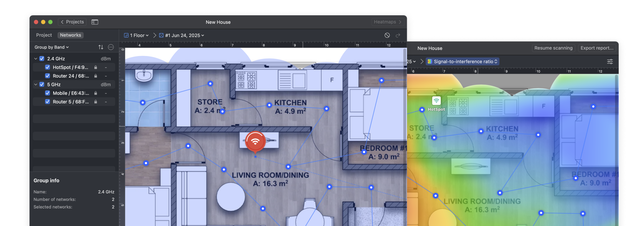This screenshot has width=644, height=226.
Task: Click Export report button
Action: click(x=597, y=48)
